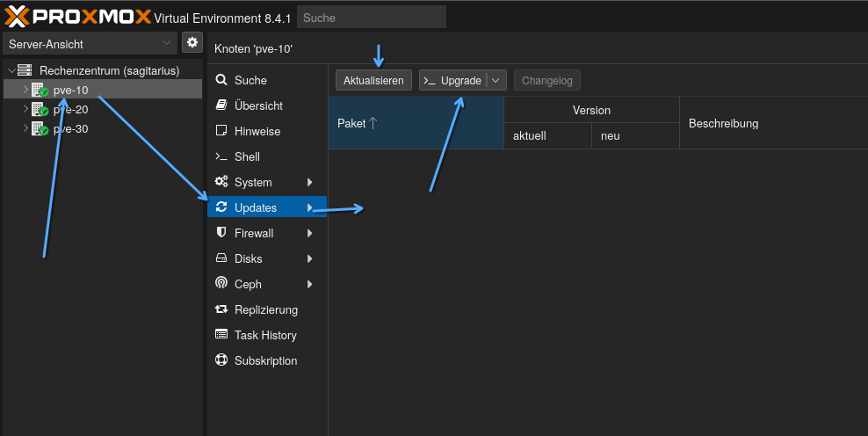
Task: Sort by the Beschreibung column header
Action: [x=773, y=123]
